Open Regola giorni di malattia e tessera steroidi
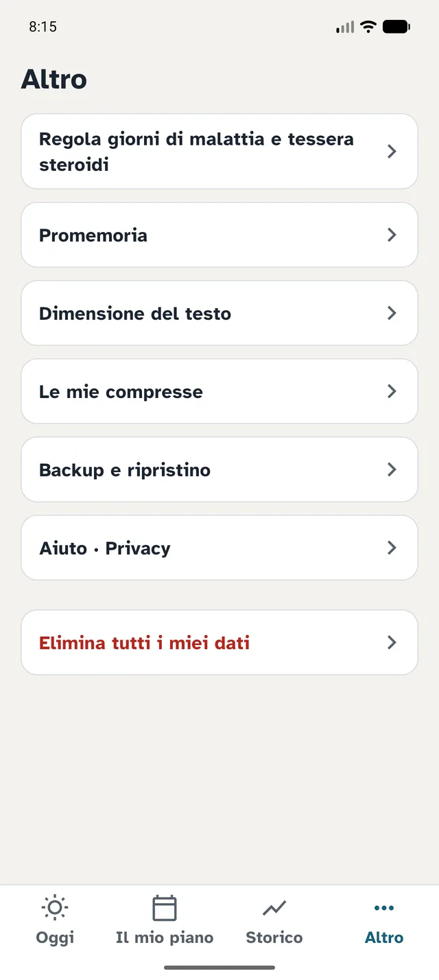Viewport: 439px width, 980px height. pos(219,151)
